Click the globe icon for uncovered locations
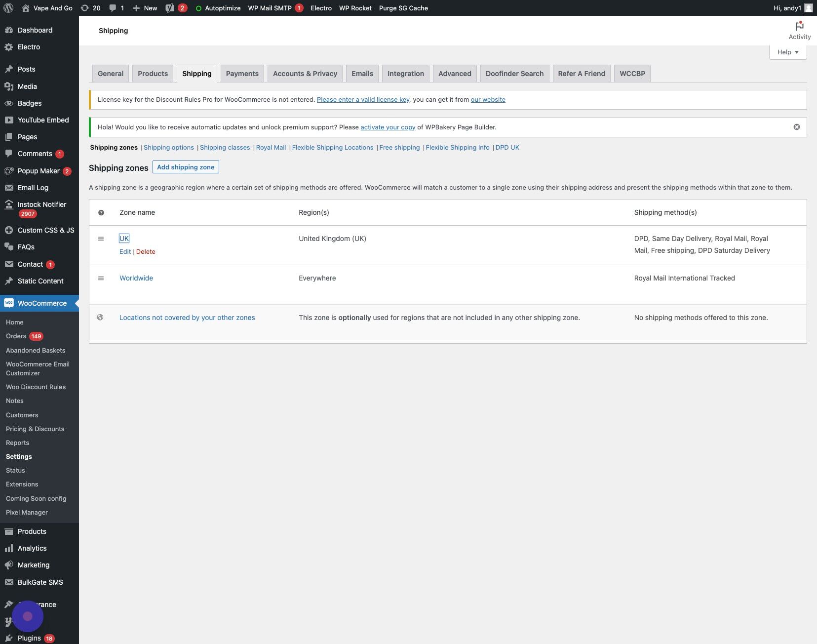Viewport: 817px width, 644px height. coord(100,317)
